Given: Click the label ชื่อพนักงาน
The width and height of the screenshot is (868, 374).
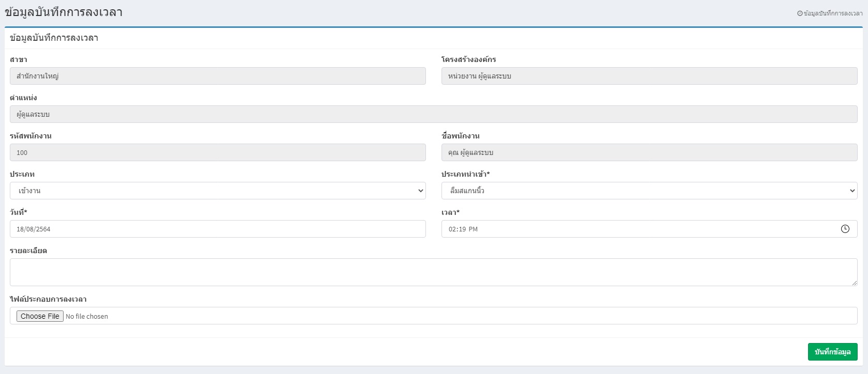Looking at the screenshot, I should tap(461, 136).
